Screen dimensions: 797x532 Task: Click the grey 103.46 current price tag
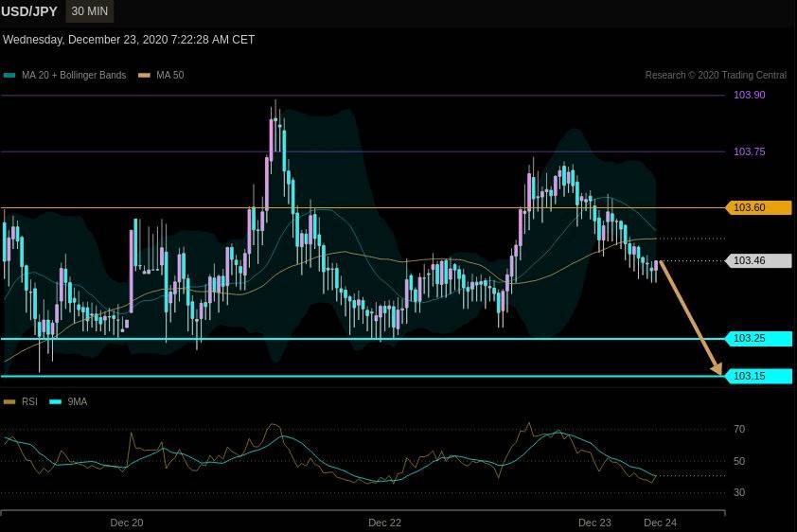pos(759,260)
